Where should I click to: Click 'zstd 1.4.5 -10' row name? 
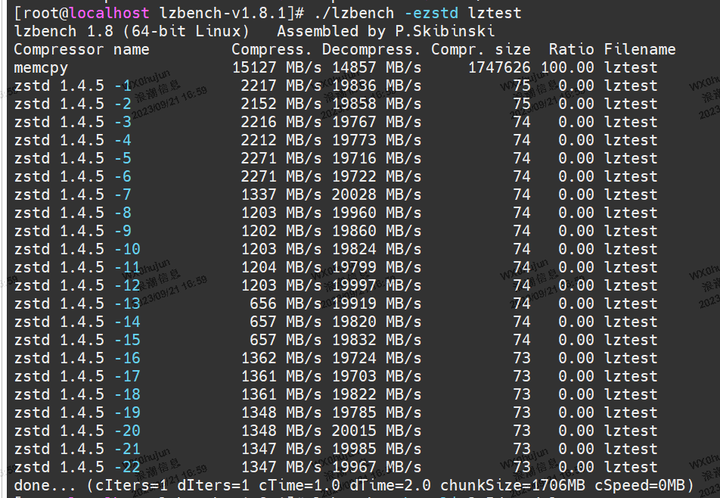pos(77,250)
